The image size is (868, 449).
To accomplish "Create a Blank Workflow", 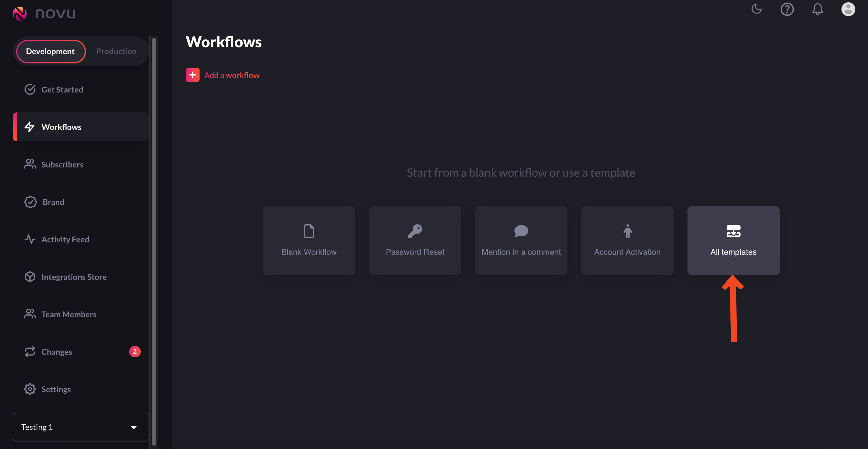I will pos(309,241).
